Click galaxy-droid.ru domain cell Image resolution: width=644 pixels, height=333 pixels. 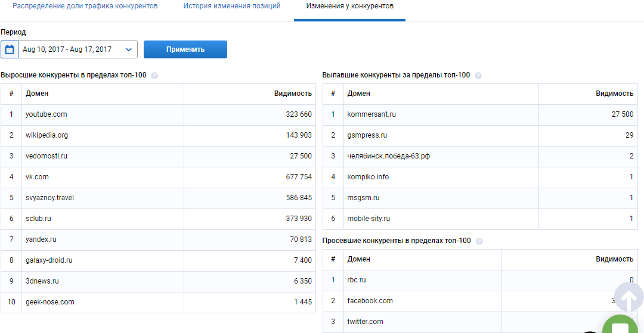(x=103, y=261)
